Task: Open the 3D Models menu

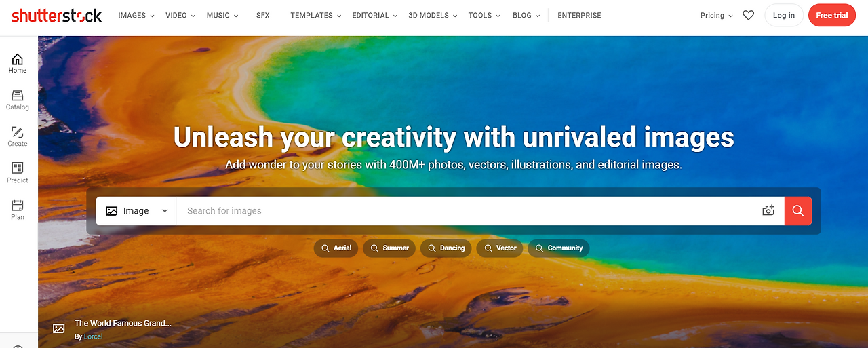Action: (x=433, y=15)
